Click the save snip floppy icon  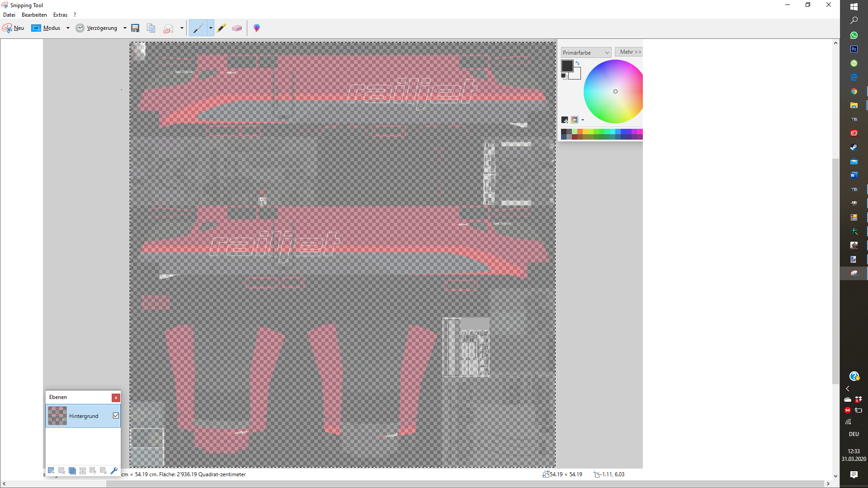(x=135, y=28)
